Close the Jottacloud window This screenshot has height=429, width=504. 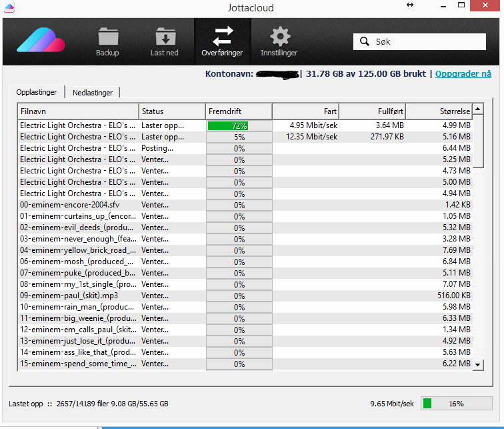[485, 5]
